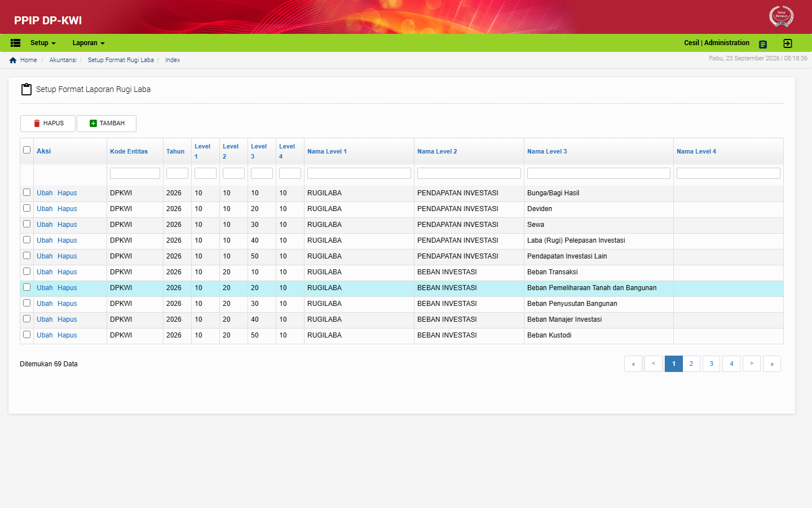Click the Nama Level 2 filter field
The width and height of the screenshot is (812, 508).
pos(469,173)
